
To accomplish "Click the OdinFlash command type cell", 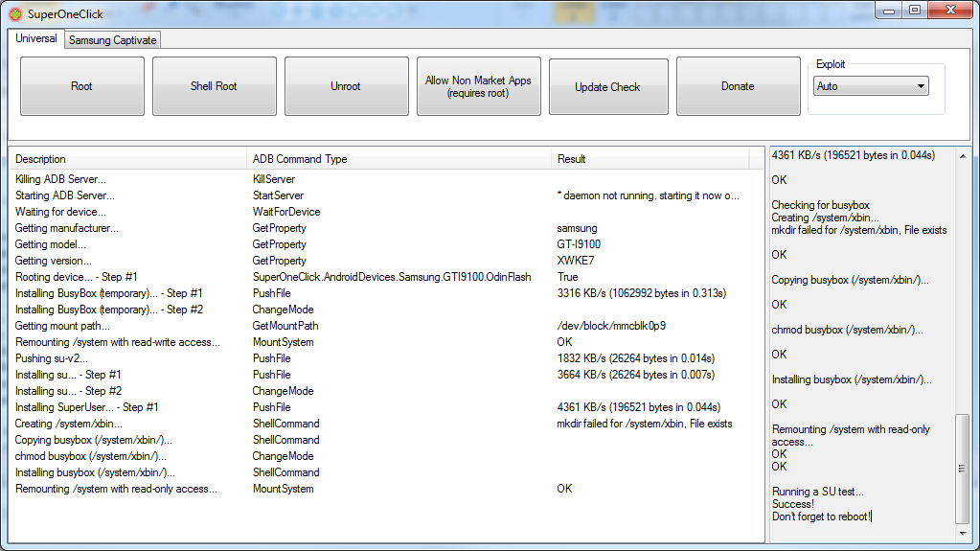I will point(392,276).
